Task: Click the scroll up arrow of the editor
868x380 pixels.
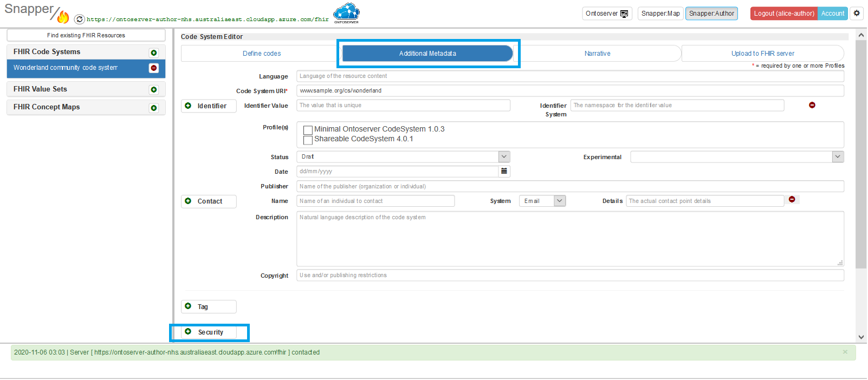Action: point(861,35)
